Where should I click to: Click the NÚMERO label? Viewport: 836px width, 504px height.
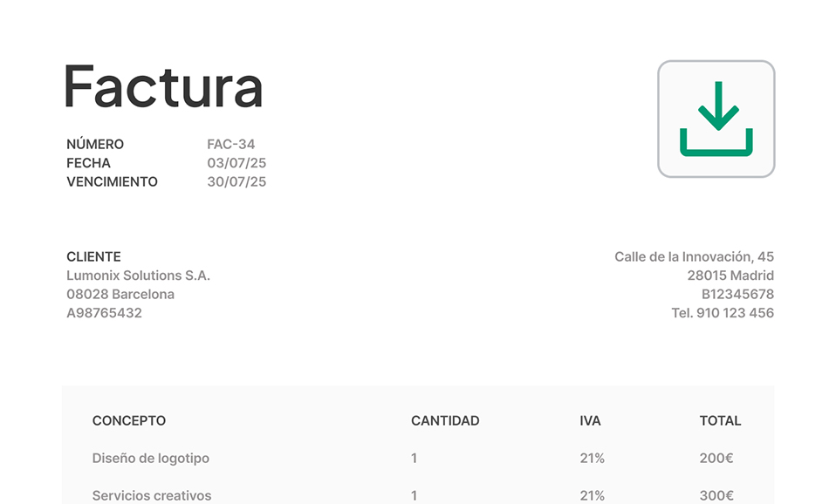pos(95,145)
